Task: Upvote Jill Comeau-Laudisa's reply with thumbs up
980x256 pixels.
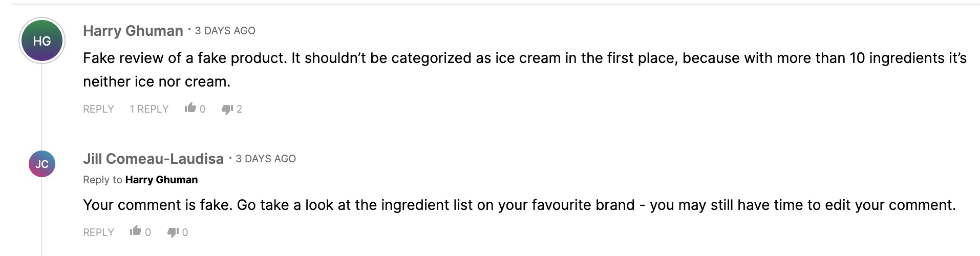Action: pos(135,231)
